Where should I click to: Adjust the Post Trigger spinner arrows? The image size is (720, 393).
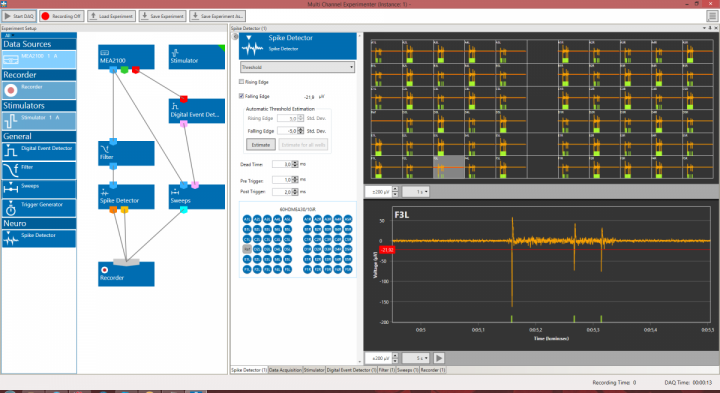click(295, 192)
